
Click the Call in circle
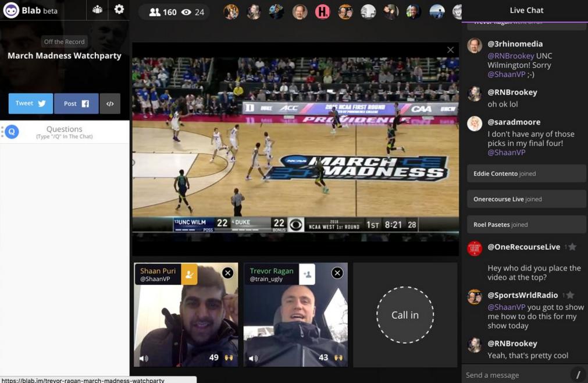(x=405, y=315)
